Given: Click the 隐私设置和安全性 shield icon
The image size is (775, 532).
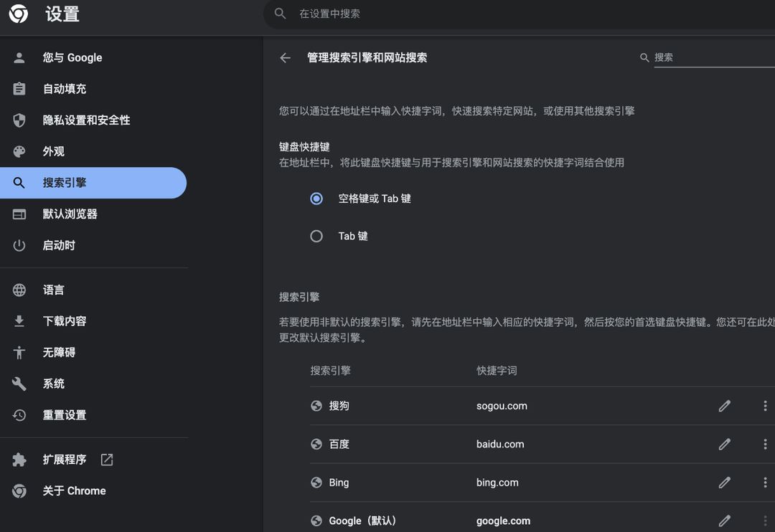Looking at the screenshot, I should click(x=18, y=120).
